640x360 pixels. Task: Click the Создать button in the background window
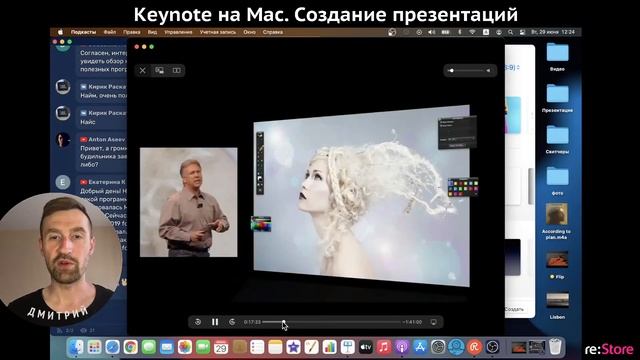coord(514,309)
